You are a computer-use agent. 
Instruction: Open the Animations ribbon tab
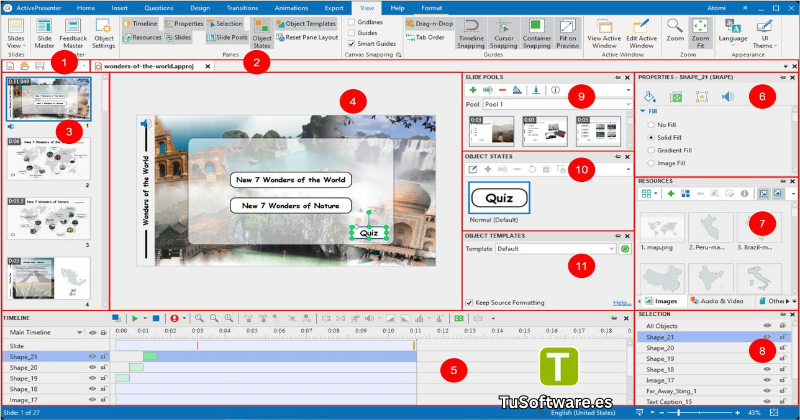(x=291, y=8)
